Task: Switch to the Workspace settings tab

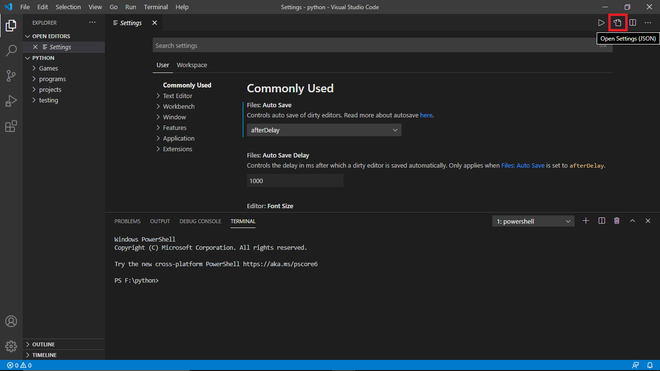Action: [x=192, y=65]
